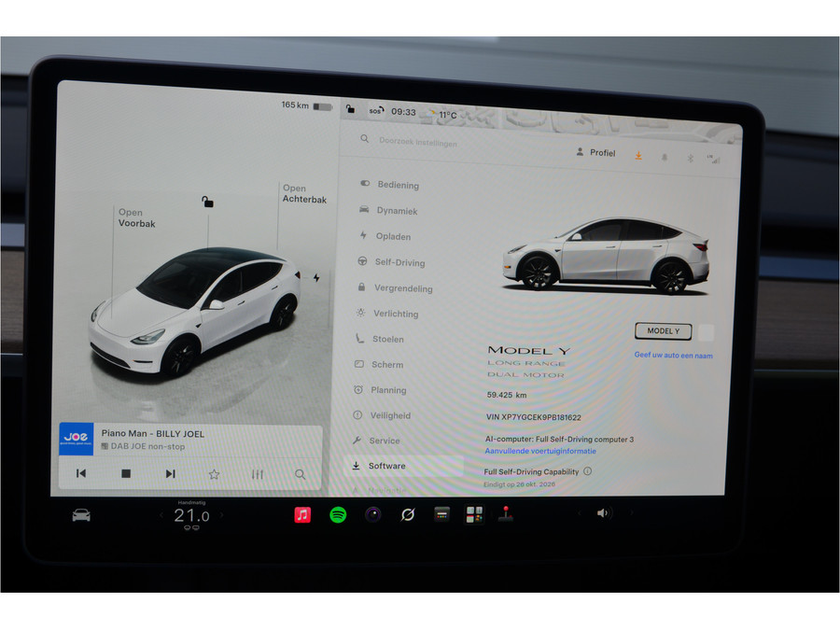
Task: Open the Profiel driver profile
Action: pyautogui.click(x=595, y=153)
